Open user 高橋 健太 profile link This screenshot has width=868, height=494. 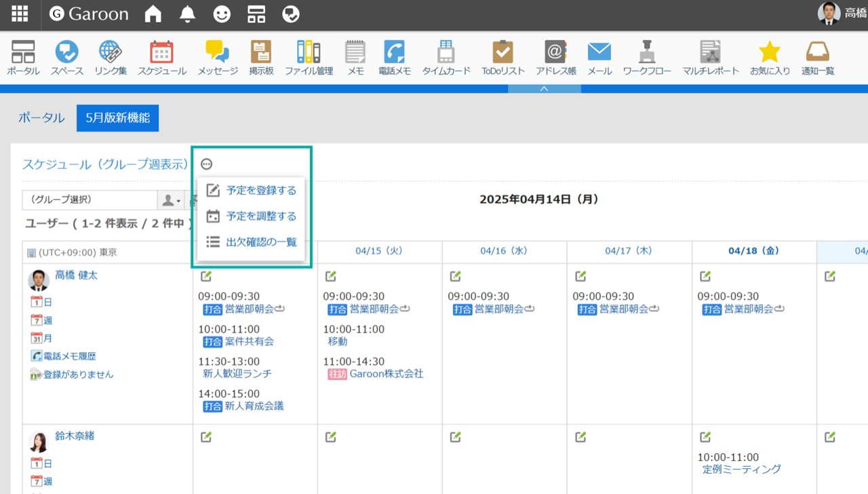pyautogui.click(x=76, y=275)
